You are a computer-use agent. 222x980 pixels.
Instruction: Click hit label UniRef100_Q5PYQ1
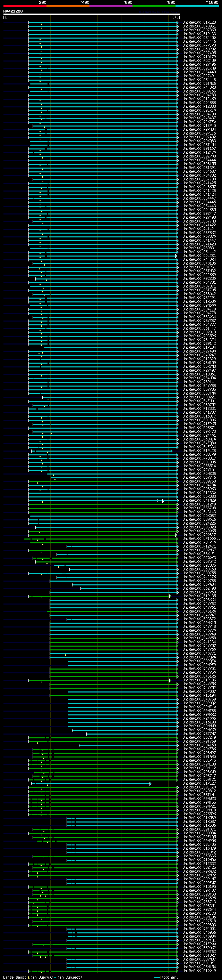pos(199,940)
